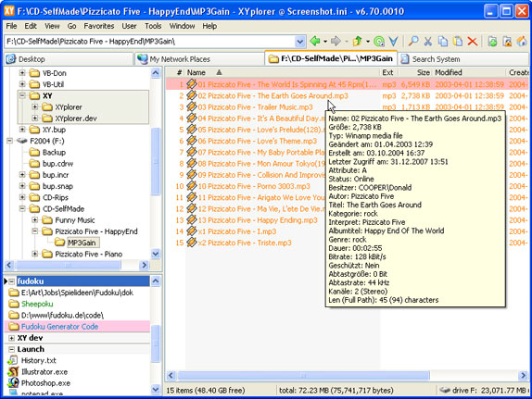Image resolution: width=532 pixels, height=399 pixels.
Task: Select the MP3Gain folder in tree
Action: [x=82, y=243]
